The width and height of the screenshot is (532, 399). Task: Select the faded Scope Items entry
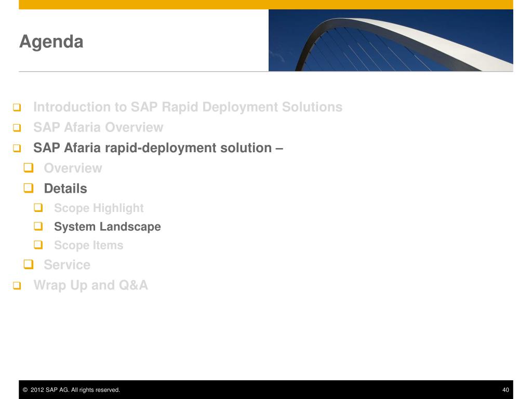pos(88,245)
